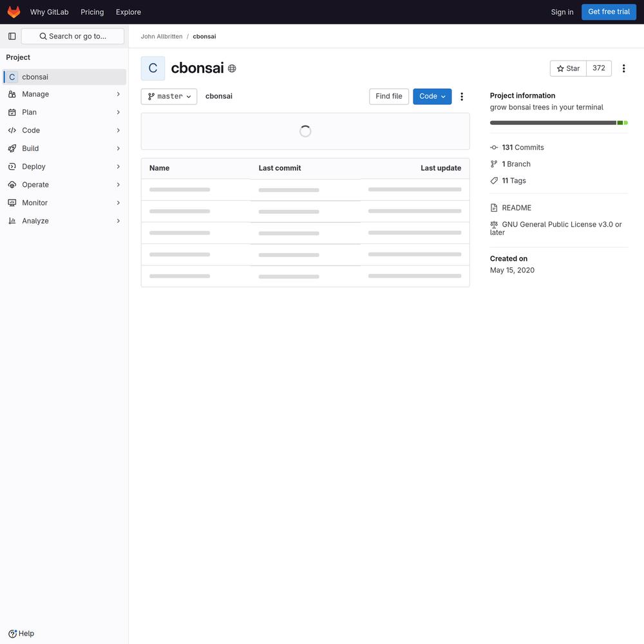Screen dimensions: 644x644
Task: Click the repository languages bar
Action: (559, 123)
